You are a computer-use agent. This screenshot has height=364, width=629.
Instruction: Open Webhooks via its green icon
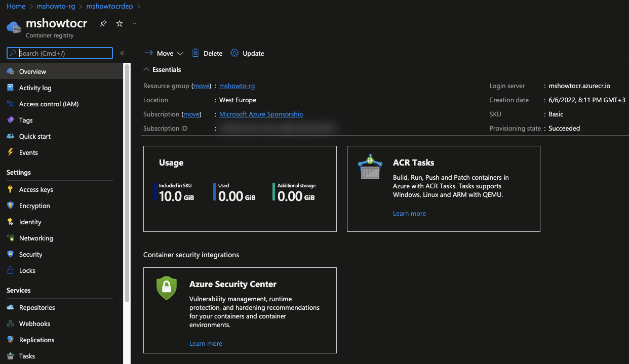pyautogui.click(x=10, y=323)
